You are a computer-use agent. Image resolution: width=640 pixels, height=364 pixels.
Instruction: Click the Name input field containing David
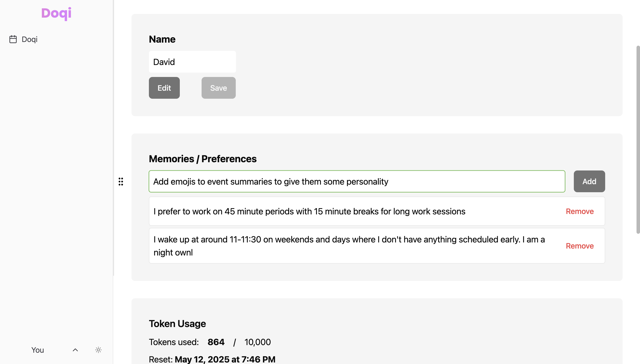click(192, 62)
